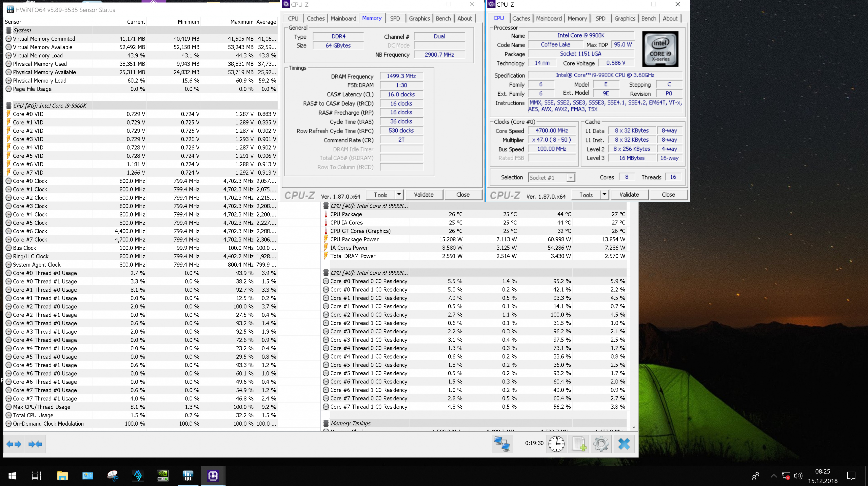Image resolution: width=868 pixels, height=486 pixels.
Task: Click the People icon in system tray
Action: pos(756,476)
